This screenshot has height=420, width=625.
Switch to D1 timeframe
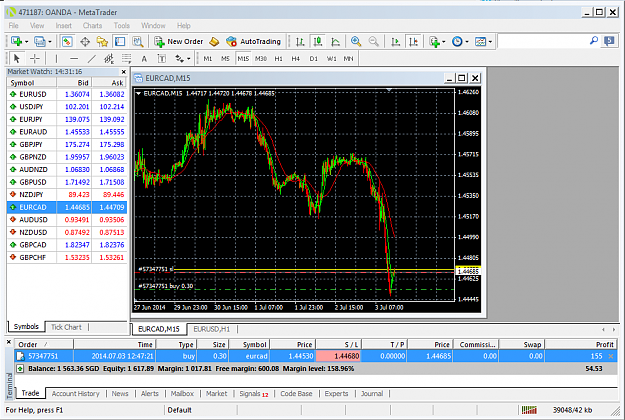click(x=313, y=59)
